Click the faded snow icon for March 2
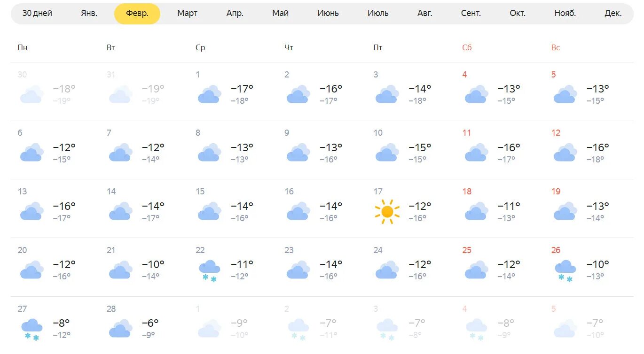Image resolution: width=644 pixels, height=354 pixels. coord(298,330)
